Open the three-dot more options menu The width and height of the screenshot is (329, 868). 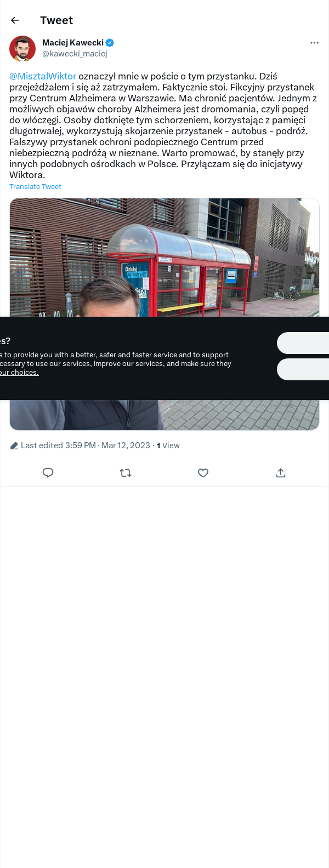[314, 43]
